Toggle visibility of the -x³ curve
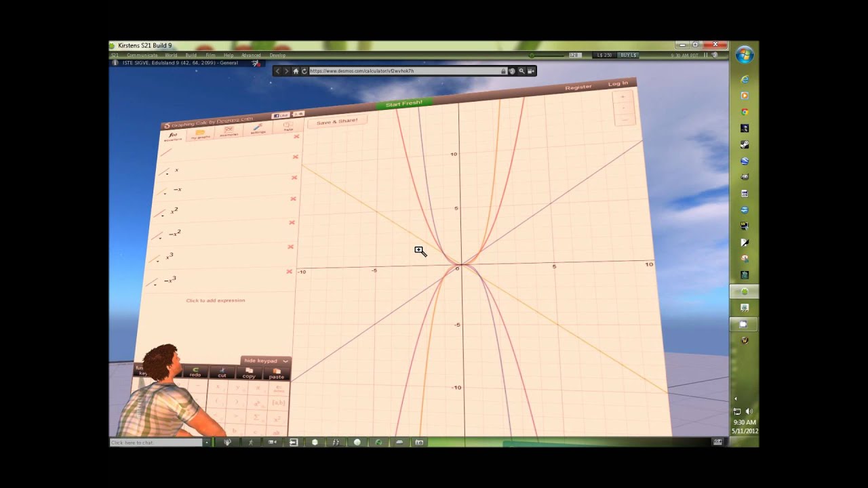 (153, 283)
